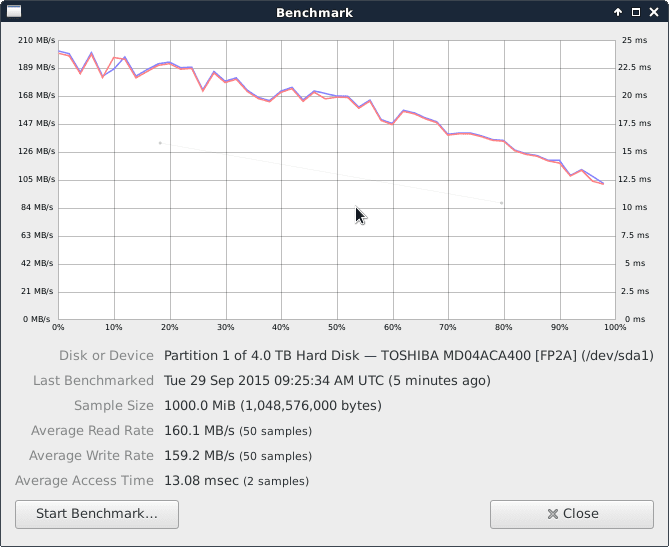Screen dimensions: 669x547
Task: Click the "160.1 MB/s" read rate value
Action: tap(199, 431)
